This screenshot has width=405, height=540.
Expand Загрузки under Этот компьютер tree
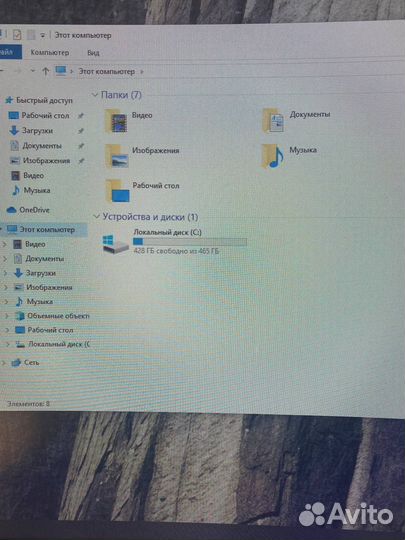(5, 273)
